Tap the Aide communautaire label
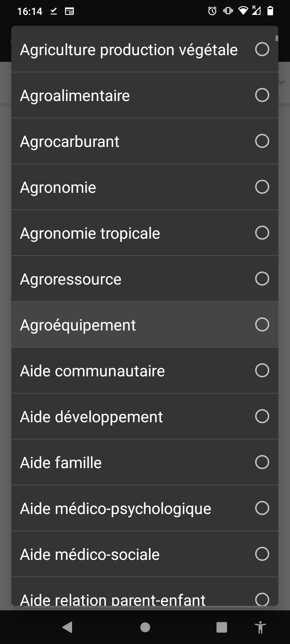Image resolution: width=290 pixels, height=644 pixels. coord(93,371)
